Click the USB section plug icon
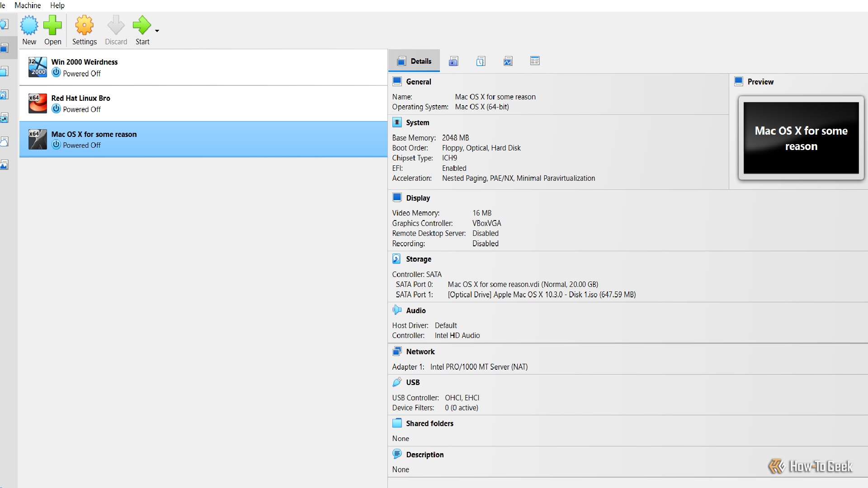Viewport: 868px width, 488px height. 397,382
